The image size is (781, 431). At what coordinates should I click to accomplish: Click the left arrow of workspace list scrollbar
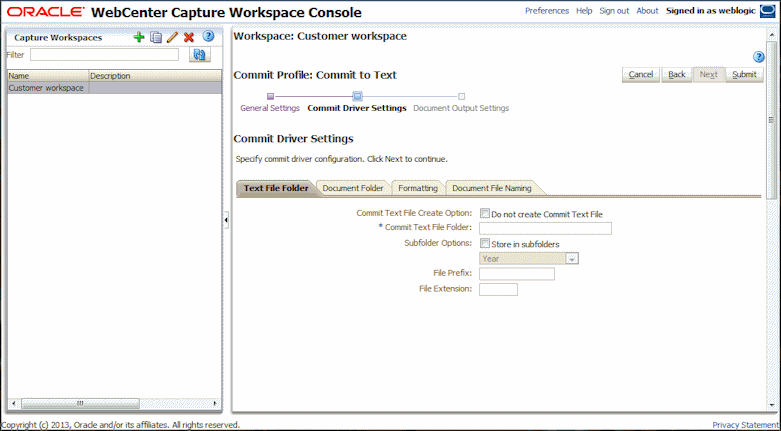[x=13, y=403]
